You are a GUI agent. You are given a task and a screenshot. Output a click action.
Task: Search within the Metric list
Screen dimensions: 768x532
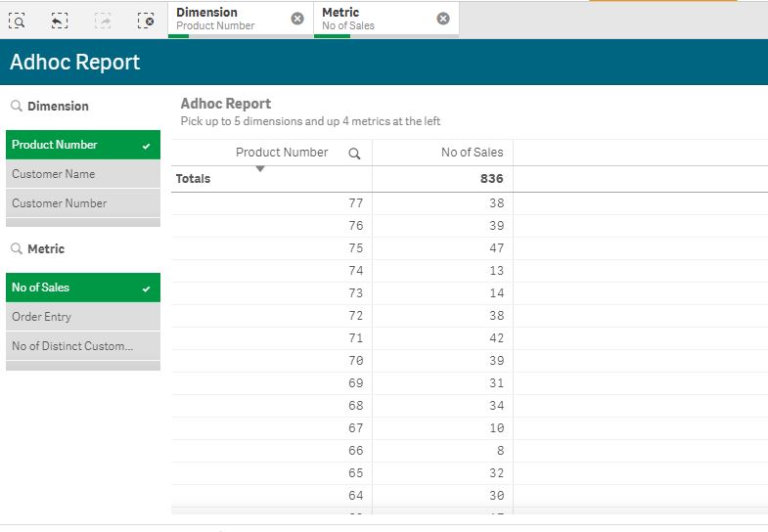click(17, 249)
